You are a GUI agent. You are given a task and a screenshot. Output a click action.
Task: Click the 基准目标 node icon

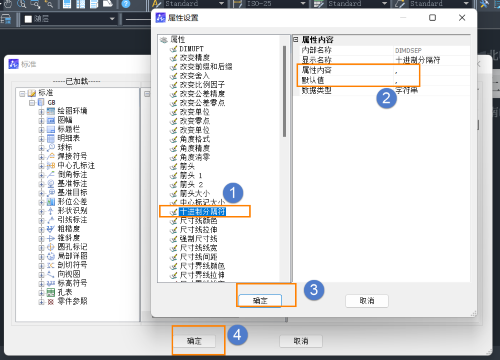tap(51, 192)
